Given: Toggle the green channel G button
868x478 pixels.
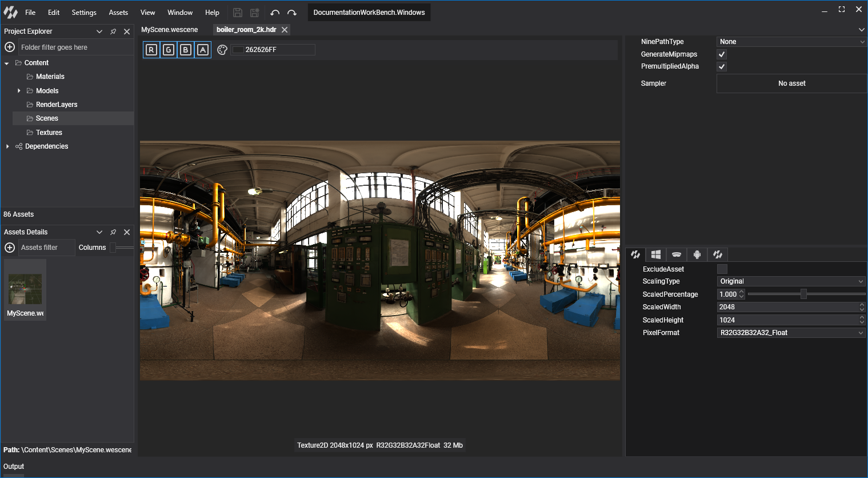Looking at the screenshot, I should point(169,50).
